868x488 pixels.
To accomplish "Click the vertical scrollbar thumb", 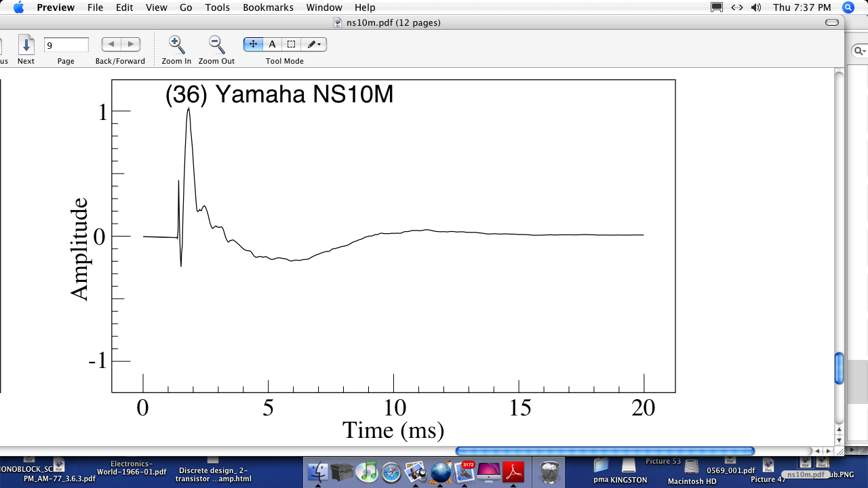I will [x=839, y=368].
